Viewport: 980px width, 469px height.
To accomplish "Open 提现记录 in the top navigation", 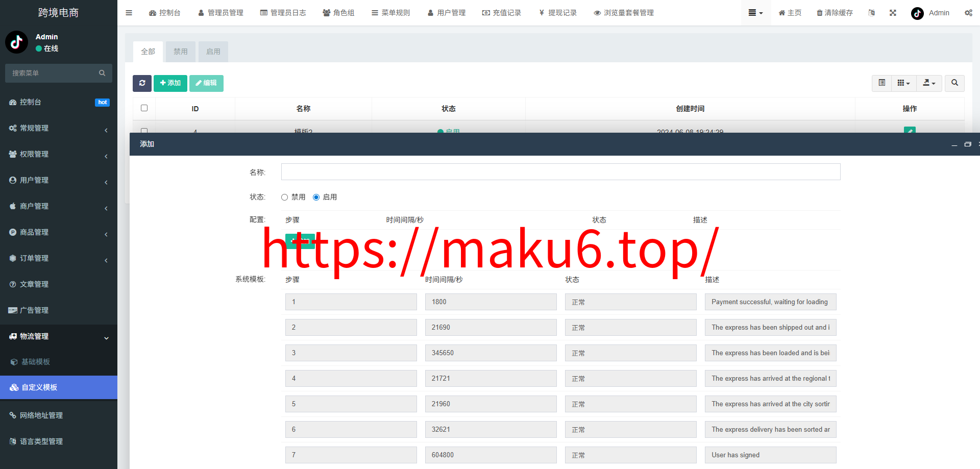I will (x=557, y=13).
